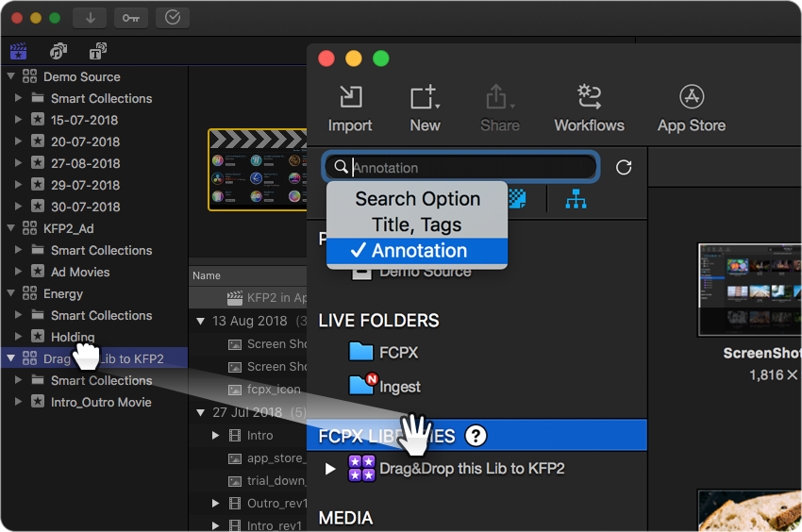
Task: Collapse the KFP2_Ad library
Action: [10, 228]
